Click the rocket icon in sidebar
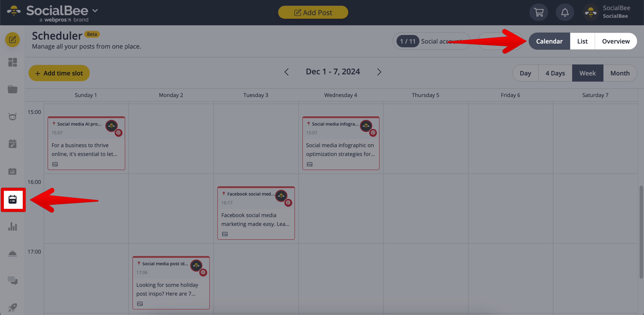This screenshot has width=644, height=315. click(12, 307)
